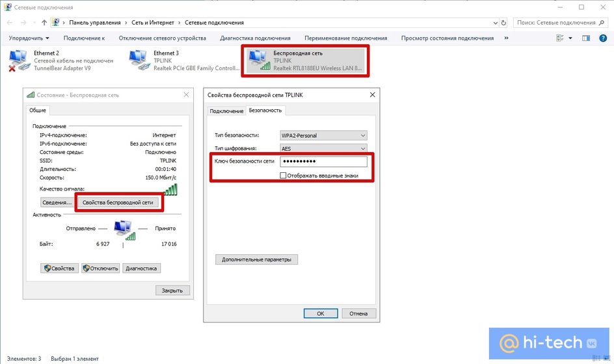Click Сетевые подключения in the breadcrumb
Viewport: 614px width, 364px height.
click(x=214, y=23)
